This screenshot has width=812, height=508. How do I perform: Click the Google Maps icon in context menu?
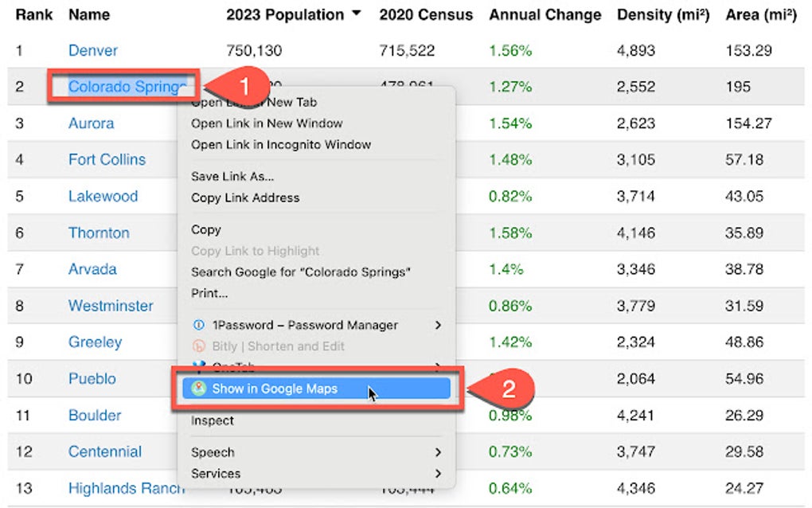[x=198, y=389]
